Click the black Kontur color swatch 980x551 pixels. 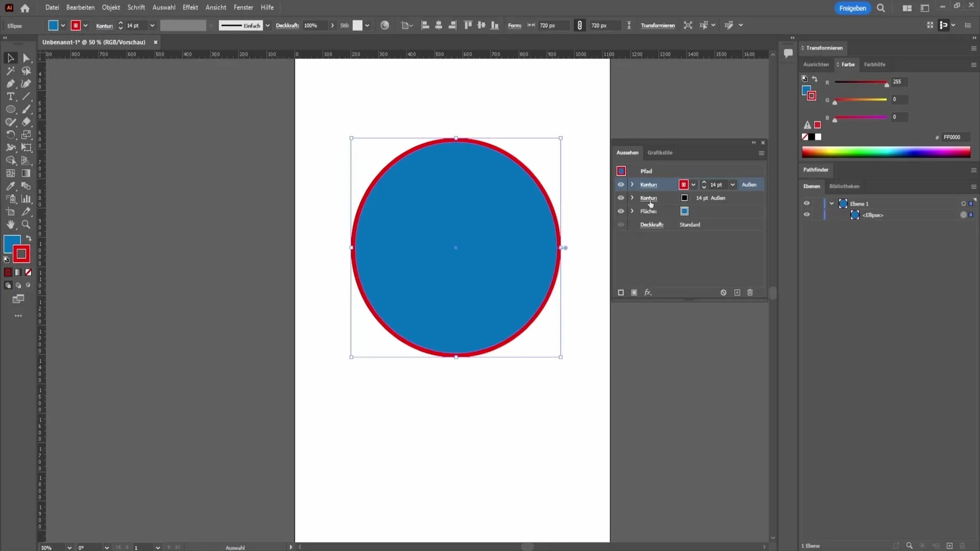click(684, 198)
